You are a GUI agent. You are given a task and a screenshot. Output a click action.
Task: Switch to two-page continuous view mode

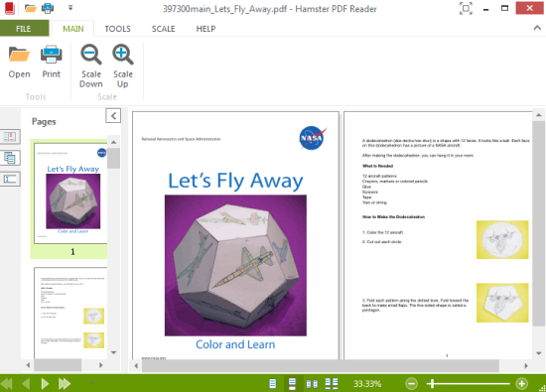coord(332,384)
